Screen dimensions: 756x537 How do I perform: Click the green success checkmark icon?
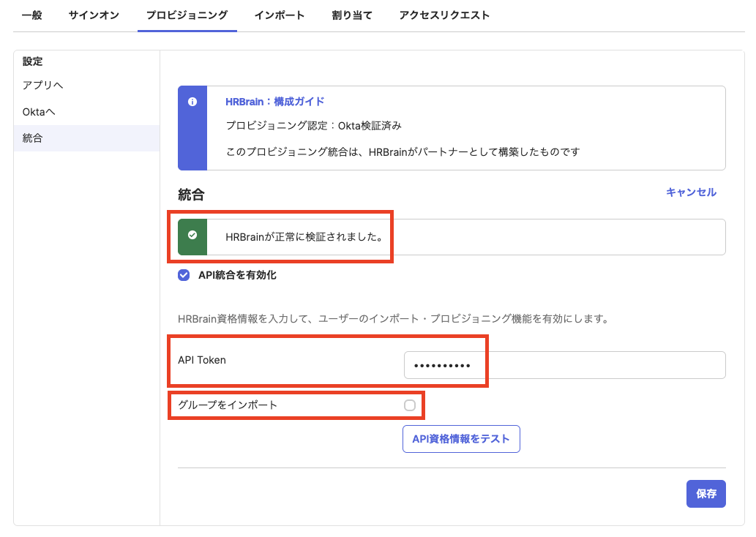pyautogui.click(x=192, y=236)
